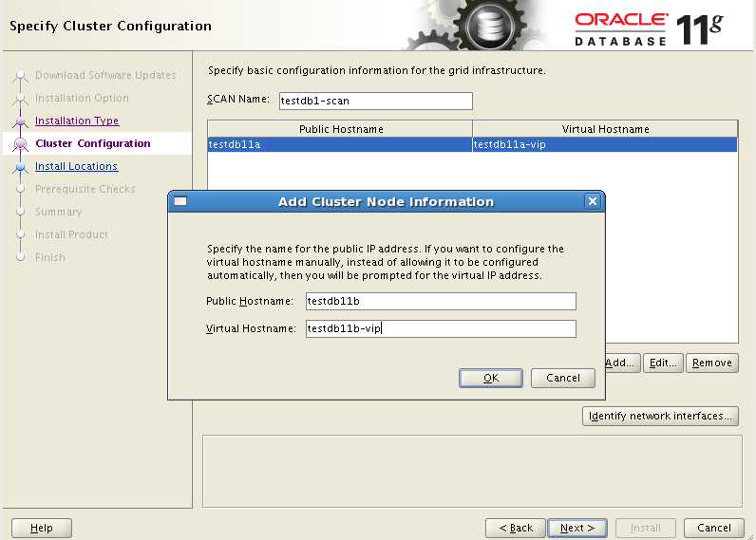Screen dimensions: 756x540
Task: Open the Install Locations step link
Action: click(76, 166)
